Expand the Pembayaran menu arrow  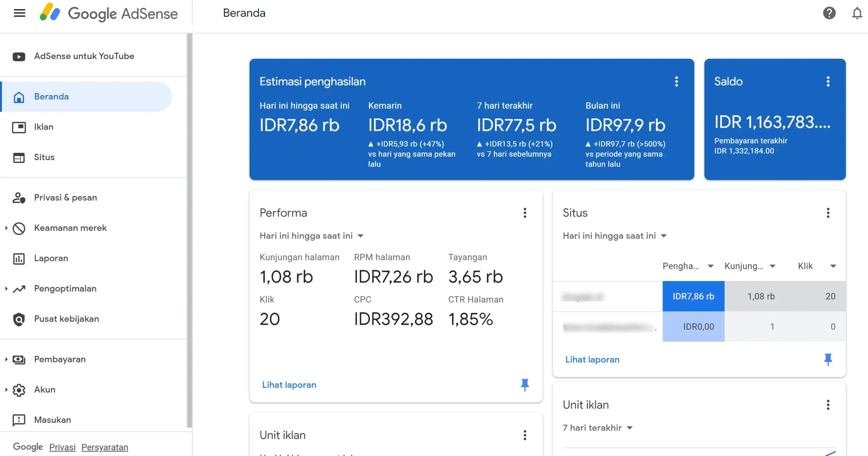(6, 359)
